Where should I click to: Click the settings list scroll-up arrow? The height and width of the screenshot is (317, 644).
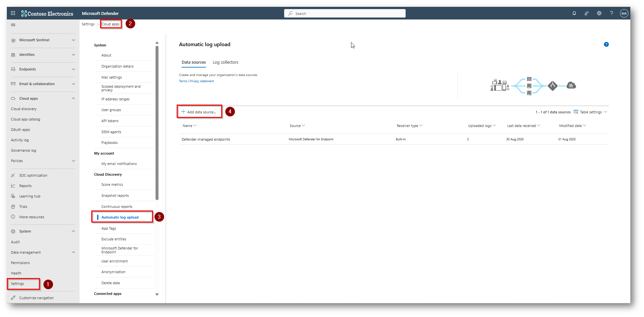pos(157,43)
